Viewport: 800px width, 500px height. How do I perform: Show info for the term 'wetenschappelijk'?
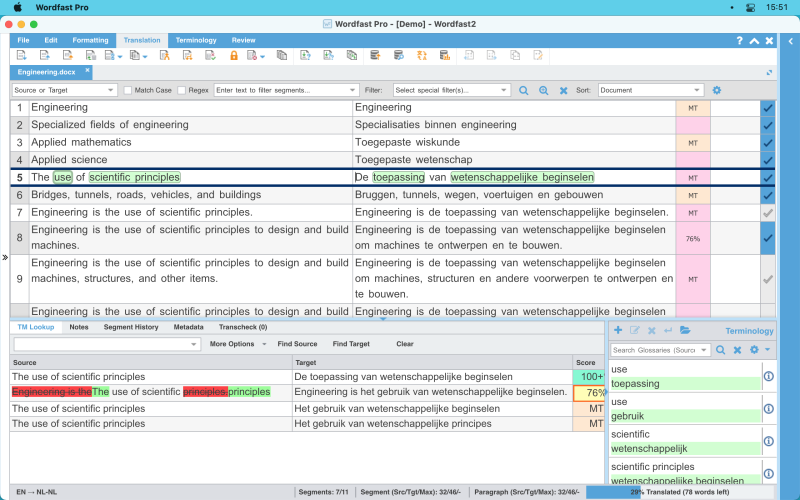[769, 441]
